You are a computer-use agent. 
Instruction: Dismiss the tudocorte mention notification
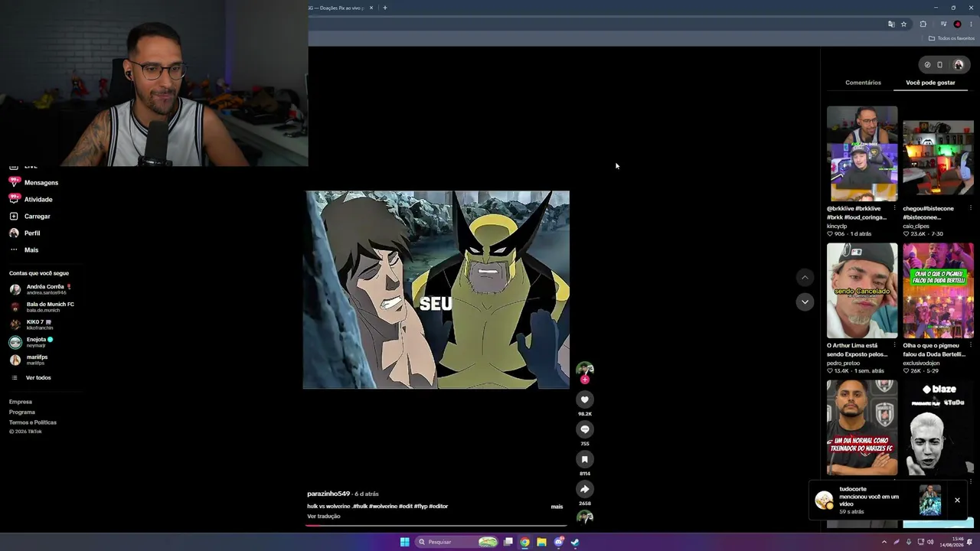point(957,500)
